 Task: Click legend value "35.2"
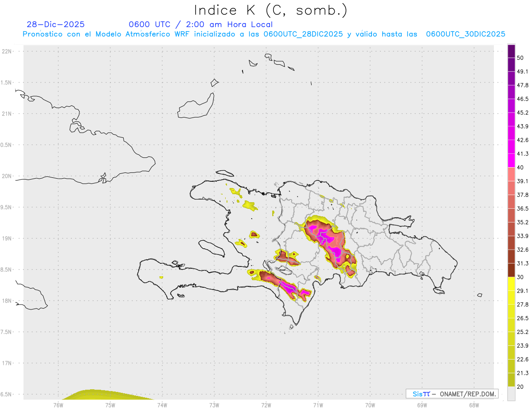click(x=523, y=223)
